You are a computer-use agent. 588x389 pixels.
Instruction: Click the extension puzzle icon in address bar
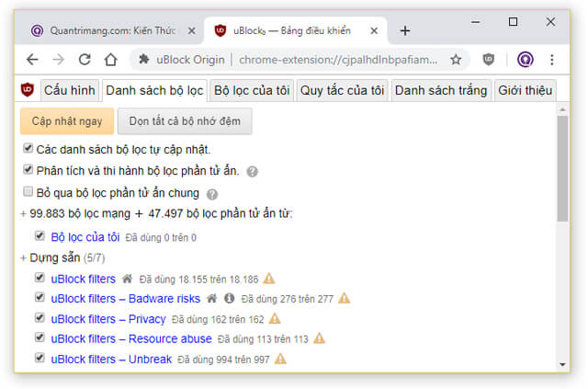(143, 60)
